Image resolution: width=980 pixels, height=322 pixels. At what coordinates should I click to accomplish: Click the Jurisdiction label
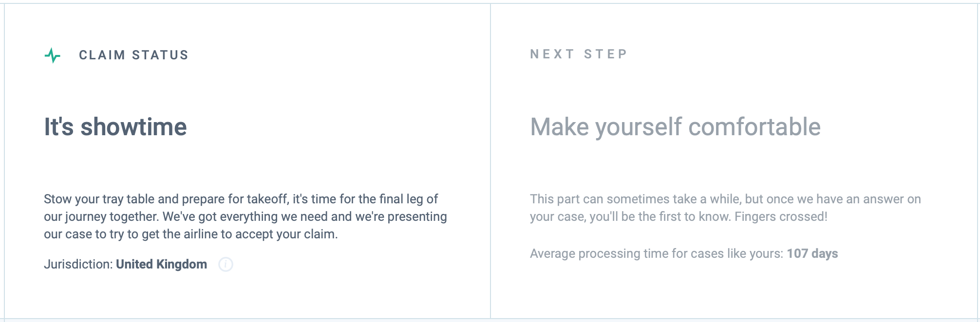[78, 264]
